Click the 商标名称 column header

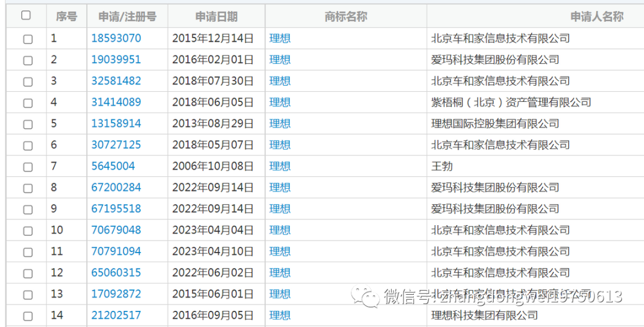point(345,17)
